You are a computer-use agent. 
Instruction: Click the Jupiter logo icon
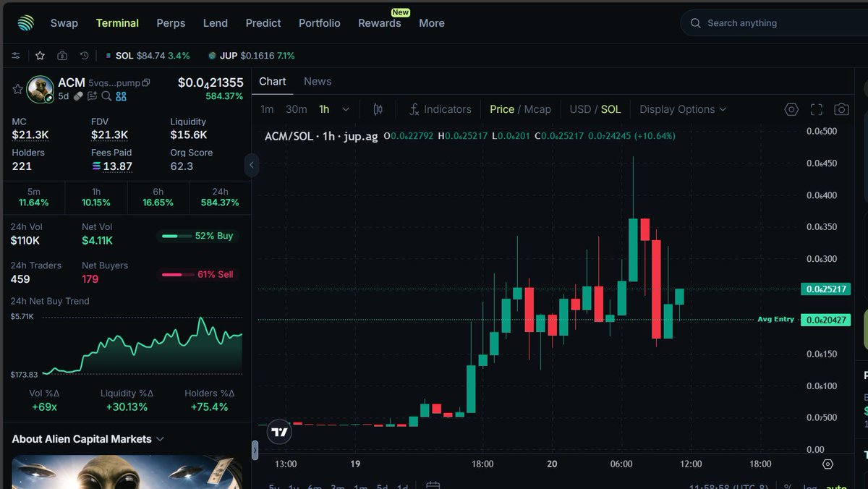pyautogui.click(x=26, y=23)
